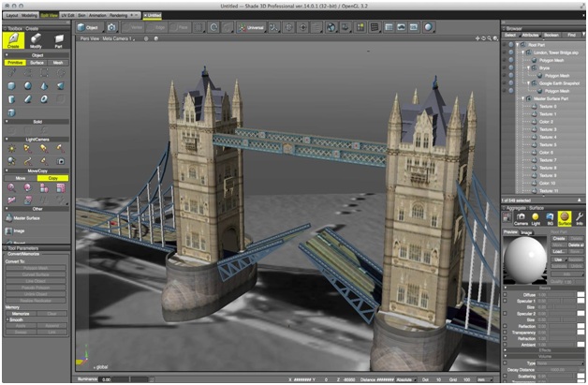Click the Diffuse color swatch
Screen dimensions: 588x385
(x=581, y=295)
